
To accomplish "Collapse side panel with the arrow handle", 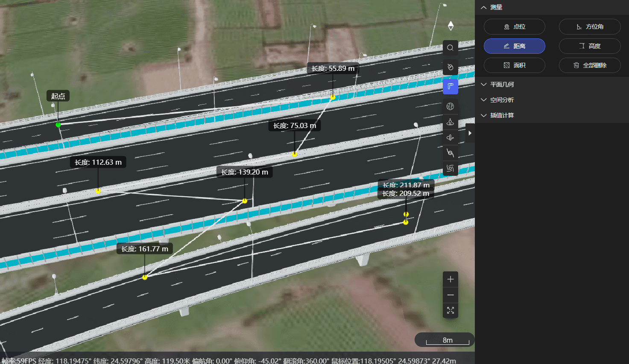I will click(470, 133).
